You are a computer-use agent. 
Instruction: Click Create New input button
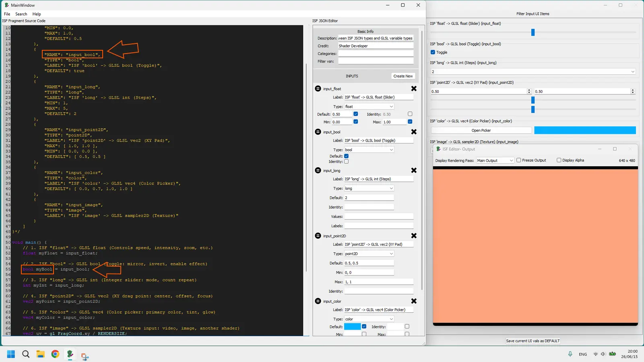point(403,76)
